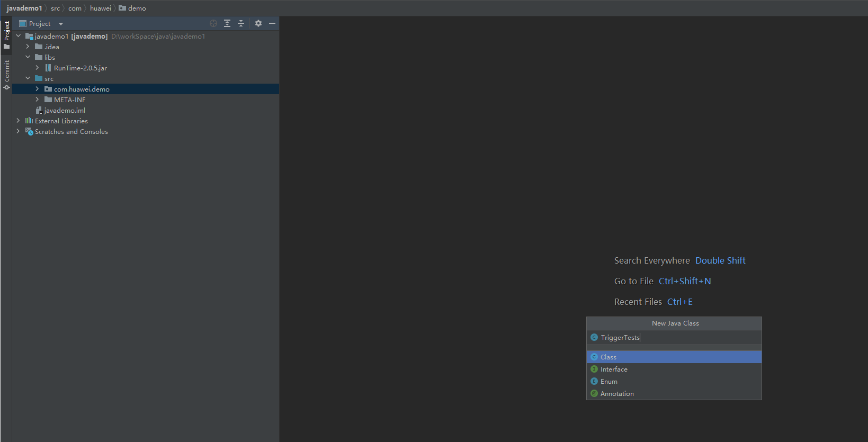This screenshot has height=442, width=868.
Task: Click the RunTime-2.0.5.jar archive icon
Action: click(x=48, y=68)
